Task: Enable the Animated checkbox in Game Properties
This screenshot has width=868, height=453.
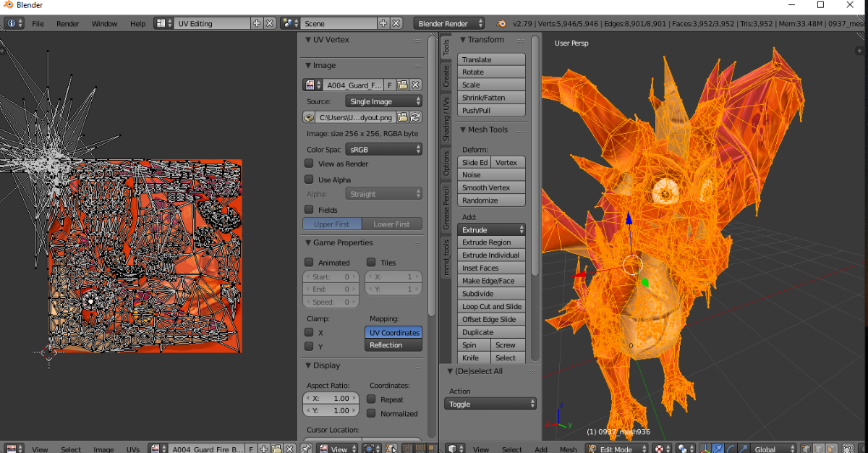Action: [x=309, y=262]
